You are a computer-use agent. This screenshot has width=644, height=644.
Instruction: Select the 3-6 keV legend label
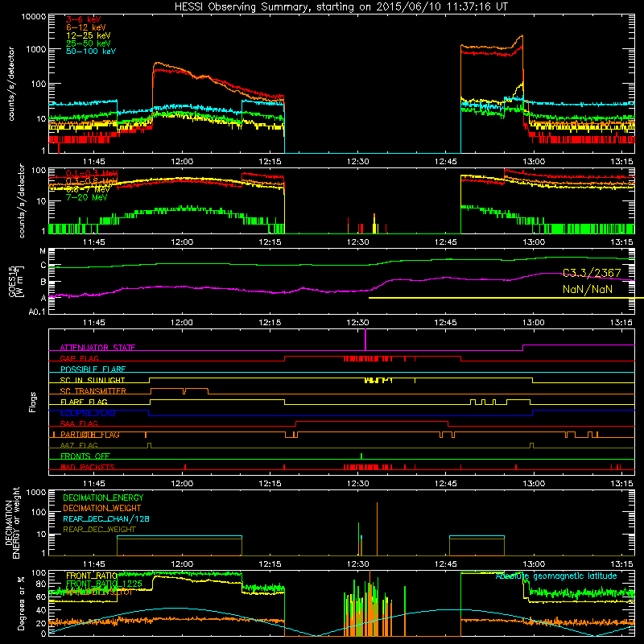coord(84,19)
